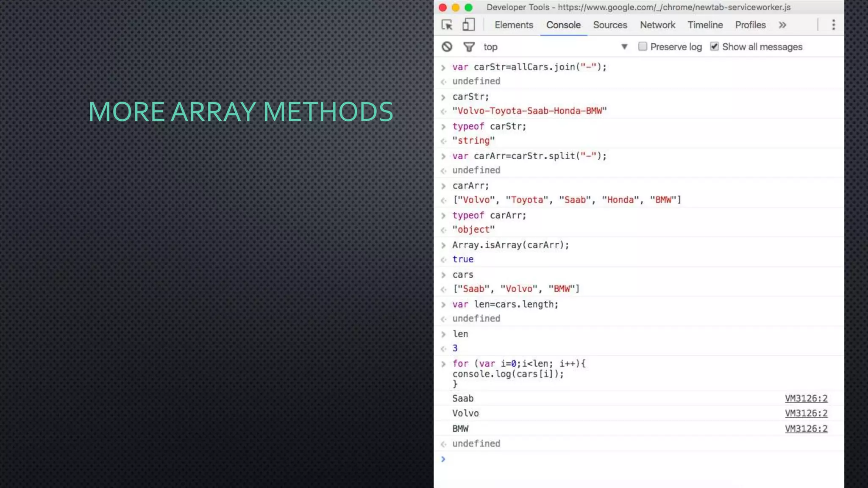
Task: Select the Array.isArray(carArr); command
Action: tap(511, 245)
